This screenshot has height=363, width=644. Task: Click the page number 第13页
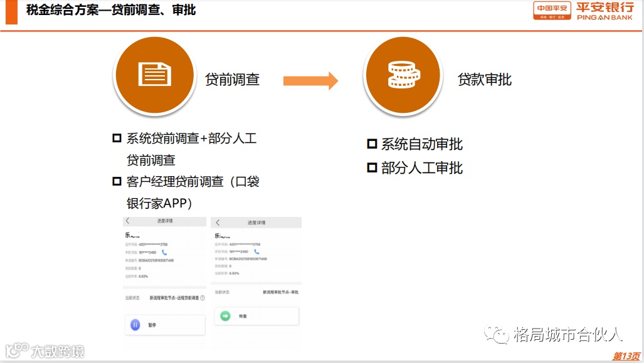pyautogui.click(x=626, y=356)
